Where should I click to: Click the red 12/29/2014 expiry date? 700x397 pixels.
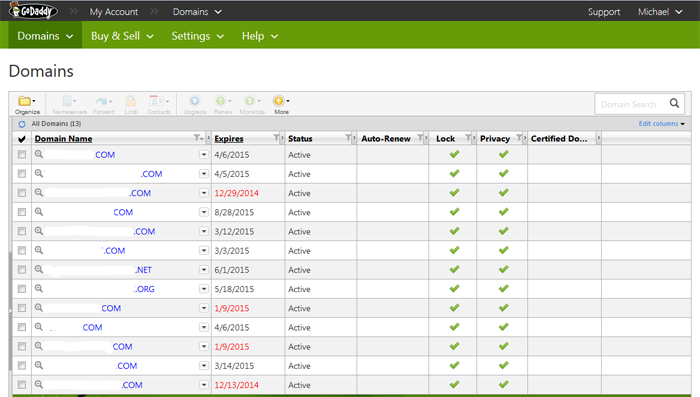(x=236, y=193)
